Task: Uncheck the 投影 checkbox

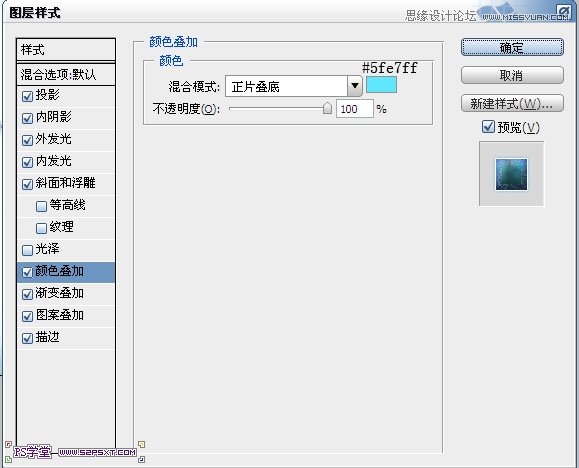Action: click(x=27, y=96)
